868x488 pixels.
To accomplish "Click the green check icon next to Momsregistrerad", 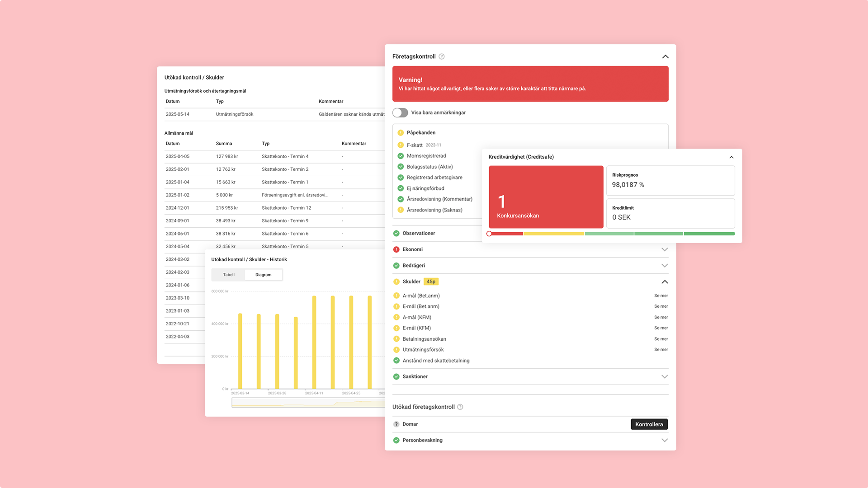I will pyautogui.click(x=401, y=156).
